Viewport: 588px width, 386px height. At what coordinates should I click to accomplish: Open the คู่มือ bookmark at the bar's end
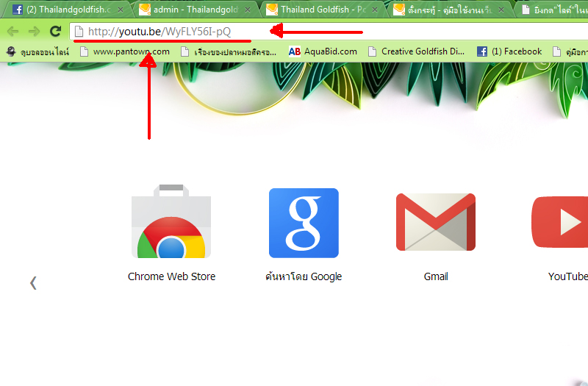(570, 51)
